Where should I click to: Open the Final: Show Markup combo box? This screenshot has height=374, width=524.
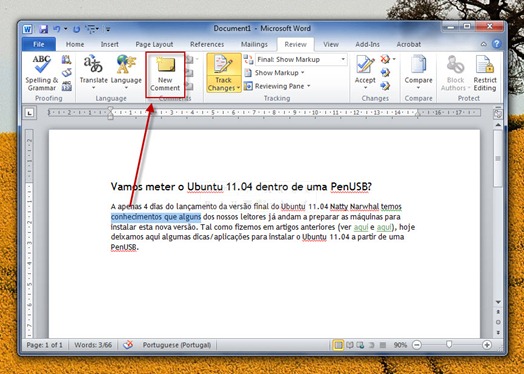tap(301, 59)
